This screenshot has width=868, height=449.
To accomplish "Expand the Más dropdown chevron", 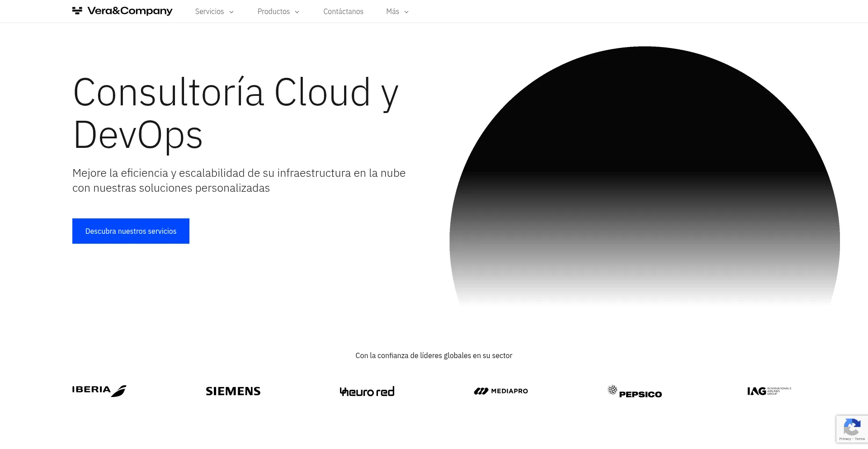I will (406, 12).
